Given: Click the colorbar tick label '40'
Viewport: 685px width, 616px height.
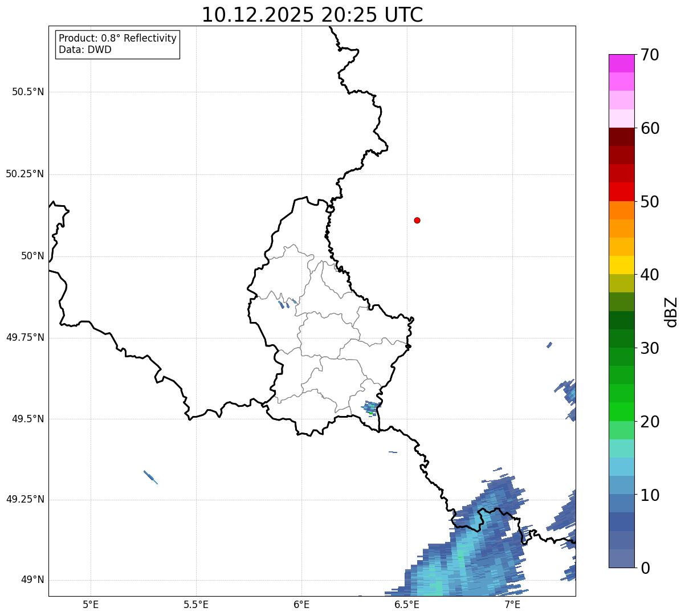Looking at the screenshot, I should click(650, 275).
